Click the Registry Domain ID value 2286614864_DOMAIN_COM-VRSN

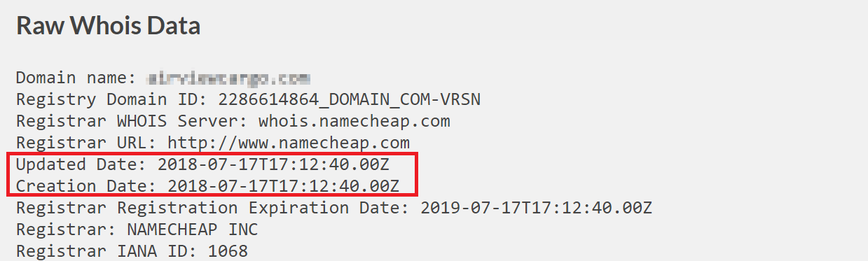click(x=350, y=99)
